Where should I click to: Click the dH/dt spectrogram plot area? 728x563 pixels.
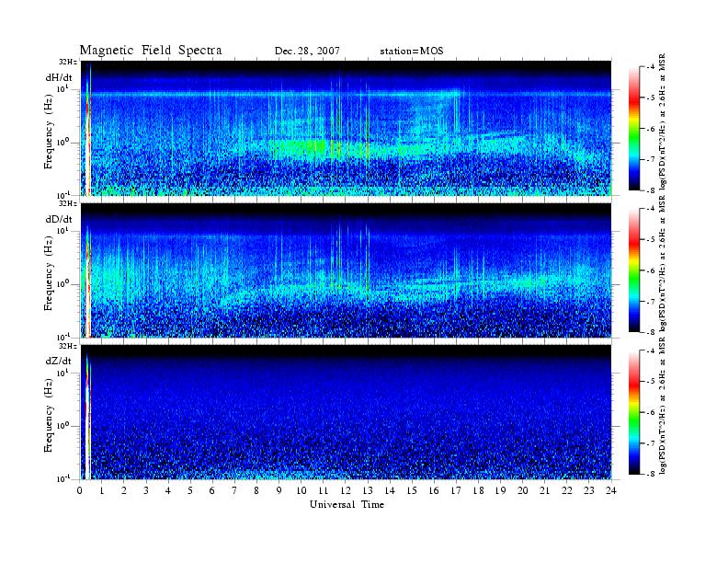tap(346, 128)
